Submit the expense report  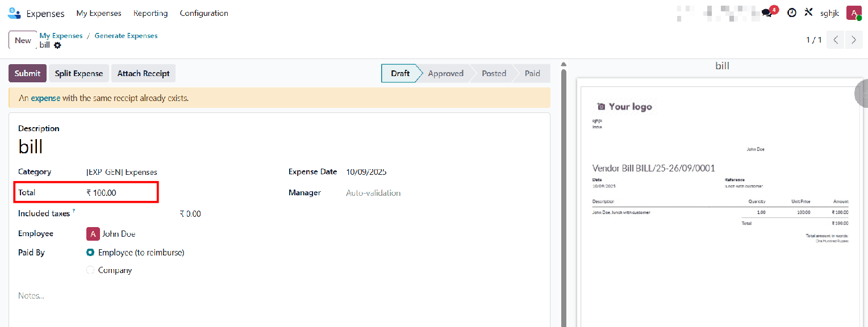coord(27,73)
